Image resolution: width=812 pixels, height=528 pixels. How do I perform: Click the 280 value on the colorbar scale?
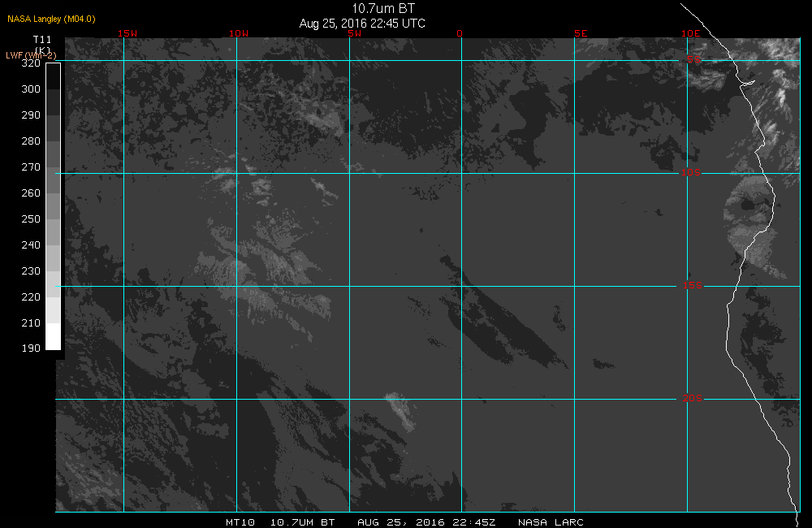(31, 141)
